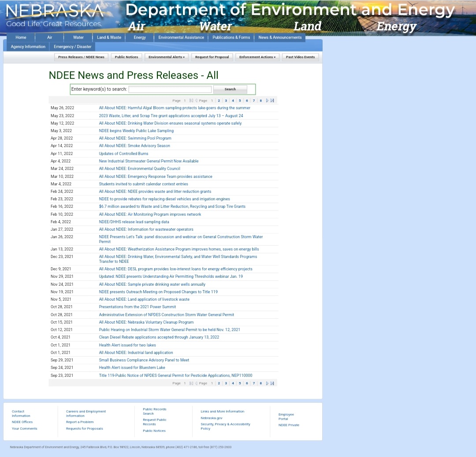
Task: Focus the keyword search input field
Action: click(170, 89)
